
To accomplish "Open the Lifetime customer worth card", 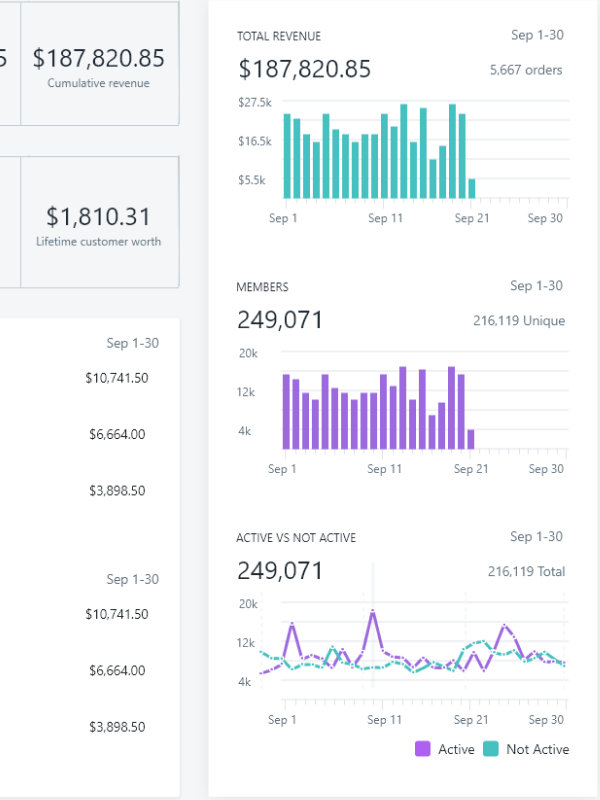I will click(99, 222).
